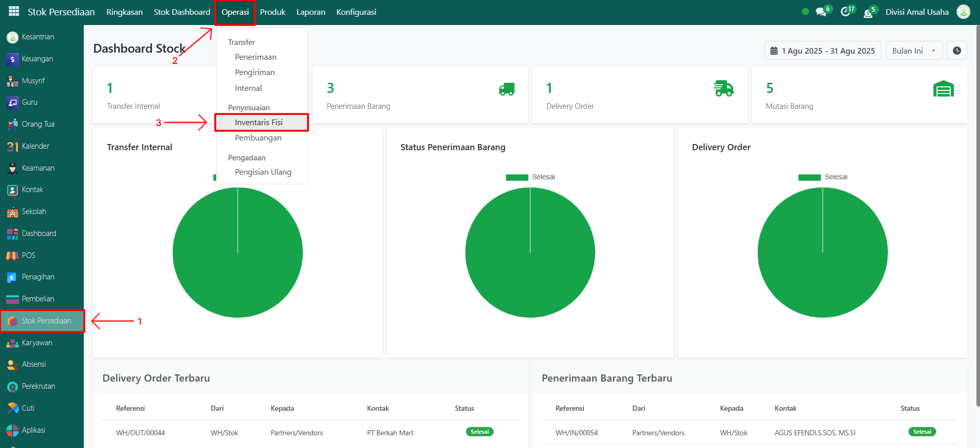
Task: Open Perekrutan module in sidebar
Action: point(38,386)
